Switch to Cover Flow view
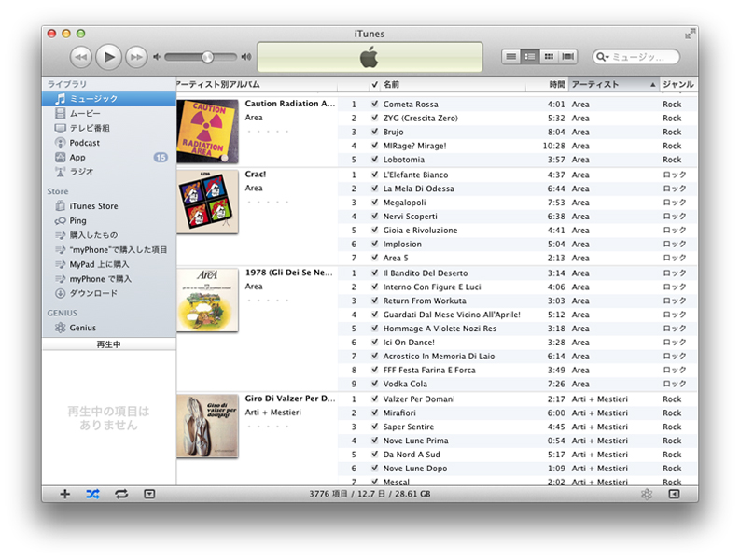Image resolution: width=740 pixels, height=560 pixels. pyautogui.click(x=568, y=57)
